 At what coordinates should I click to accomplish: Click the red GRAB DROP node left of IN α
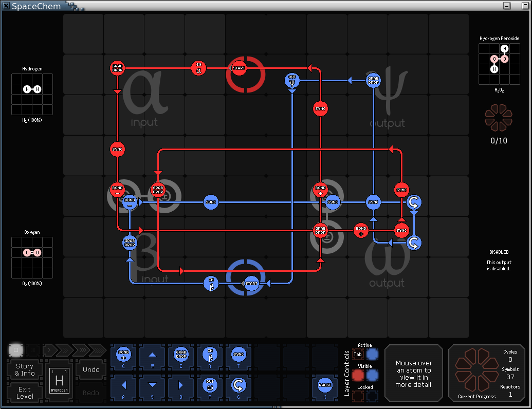pos(117,68)
